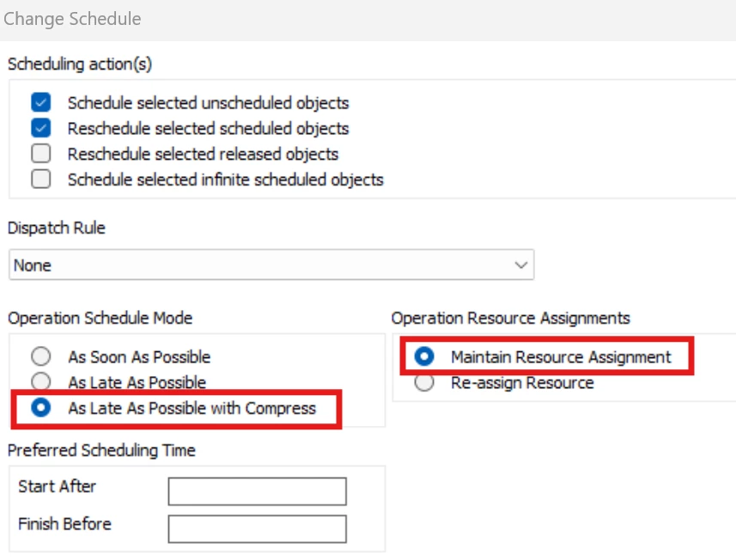Viewport: 736px width, 560px height.
Task: Select As Late As Possible with Compress
Action: click(40, 408)
